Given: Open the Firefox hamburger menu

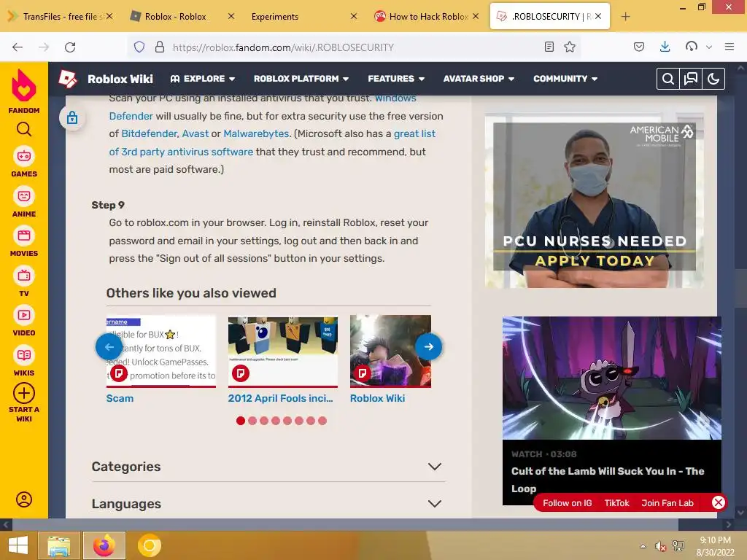Looking at the screenshot, I should (729, 47).
